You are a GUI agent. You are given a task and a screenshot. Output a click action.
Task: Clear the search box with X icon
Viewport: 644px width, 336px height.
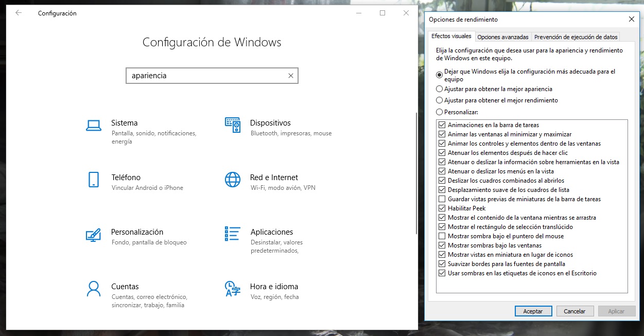[291, 76]
